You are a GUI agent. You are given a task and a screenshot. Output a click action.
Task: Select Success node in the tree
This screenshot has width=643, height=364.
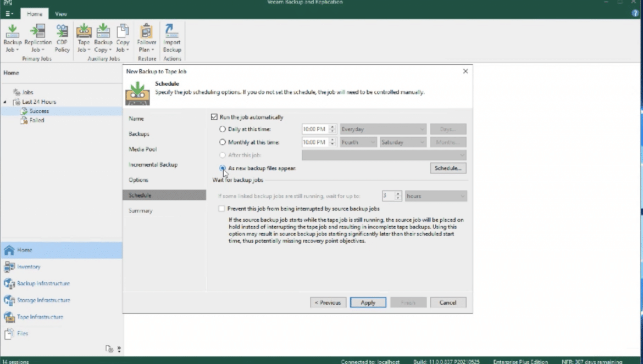[x=39, y=111]
